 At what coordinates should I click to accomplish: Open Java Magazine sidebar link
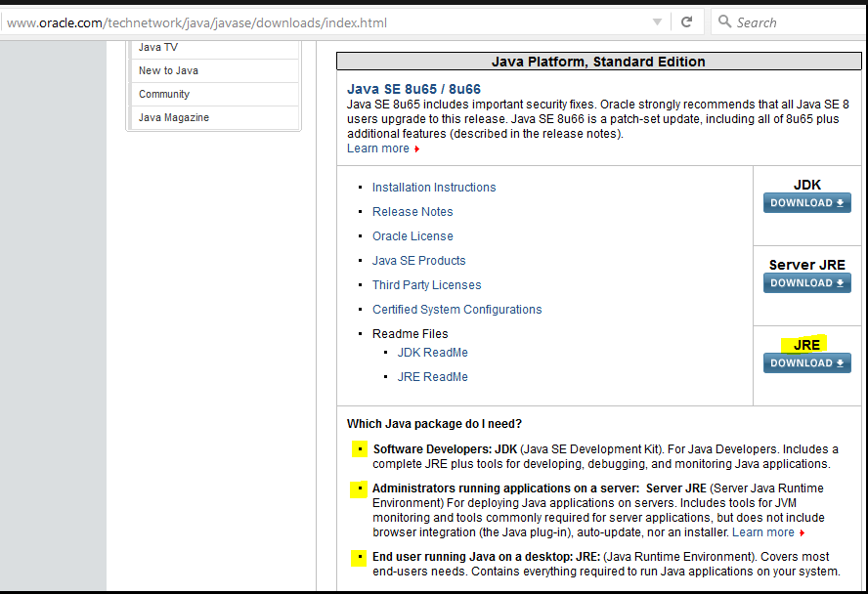click(x=174, y=117)
